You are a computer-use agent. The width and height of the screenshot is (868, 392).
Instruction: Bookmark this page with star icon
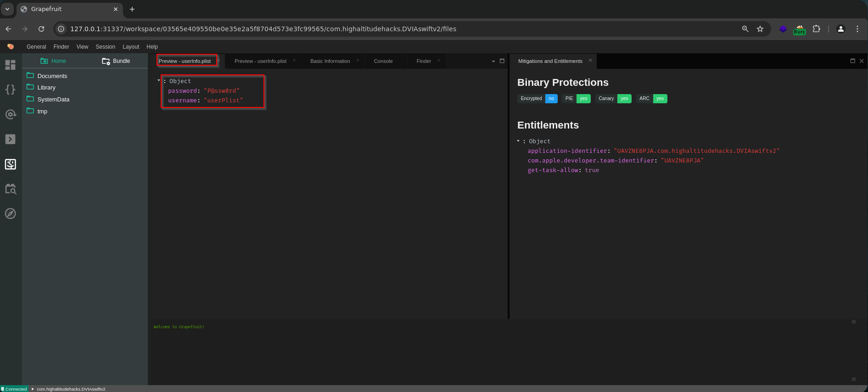tap(760, 29)
